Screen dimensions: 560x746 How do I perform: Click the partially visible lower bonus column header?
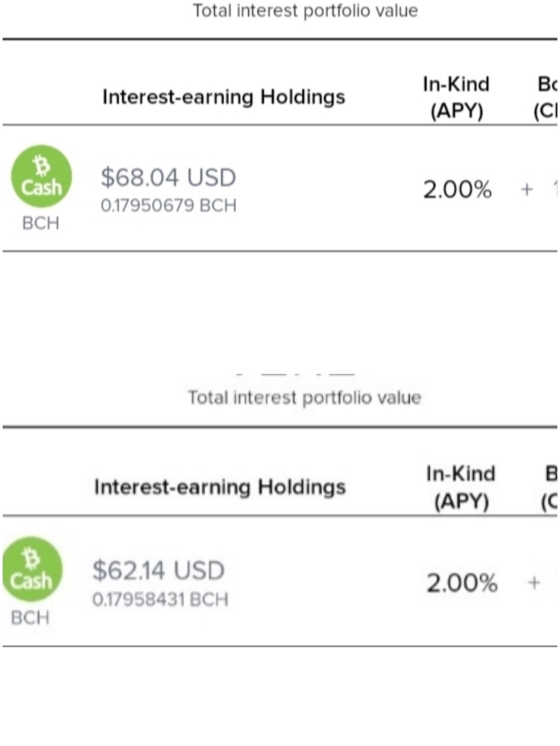[550, 487]
